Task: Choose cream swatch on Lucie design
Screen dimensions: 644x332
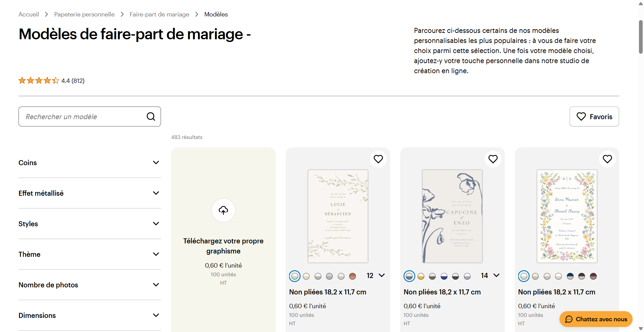Action: click(306, 276)
